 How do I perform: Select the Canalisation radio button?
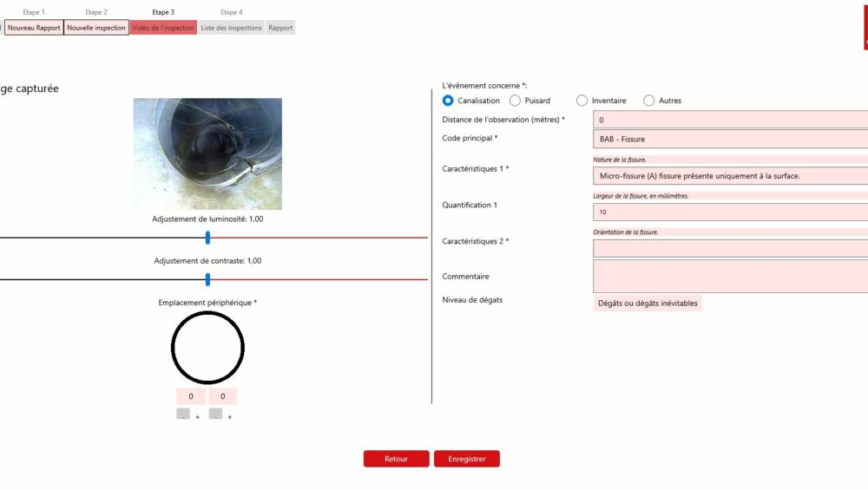pos(448,101)
